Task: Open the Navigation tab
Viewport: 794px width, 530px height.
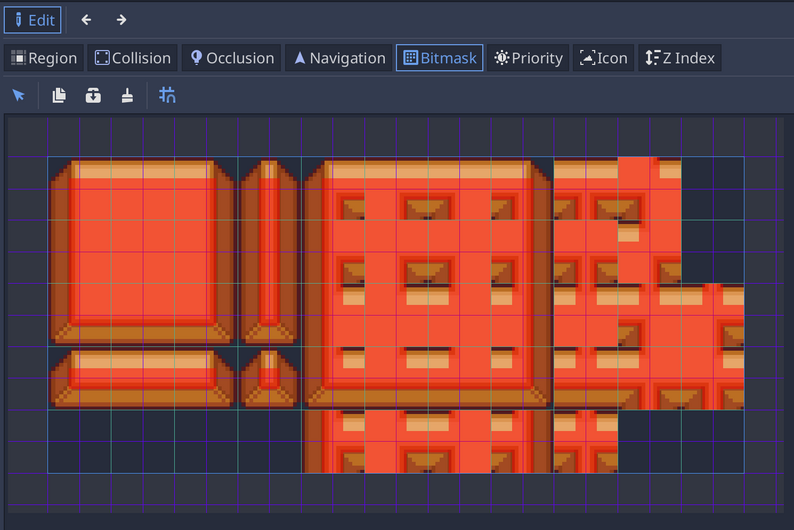Action: tap(339, 58)
